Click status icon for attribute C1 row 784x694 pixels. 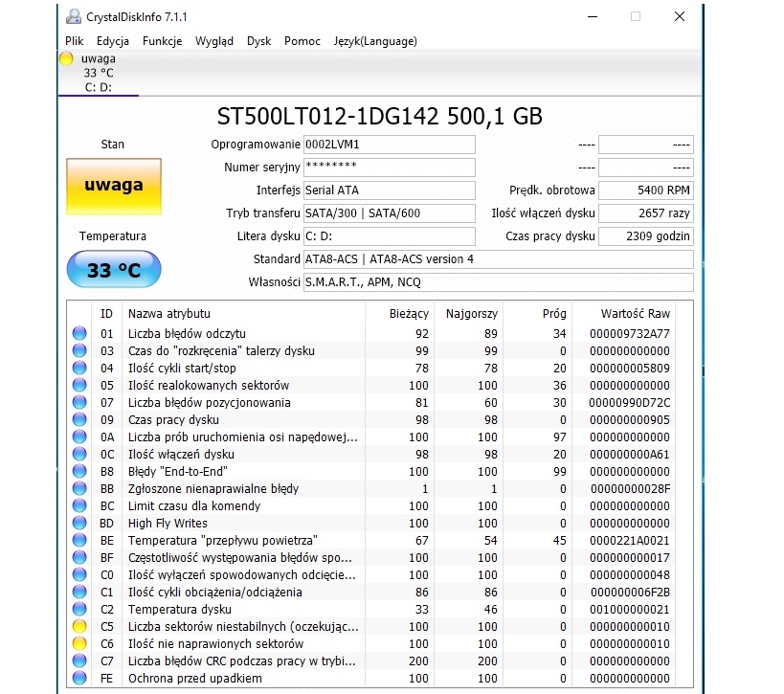tap(79, 592)
